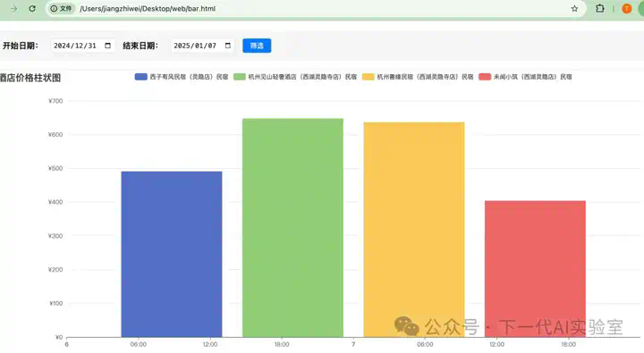This screenshot has height=353, width=644.
Task: Click the 筛选 filter button
Action: 257,46
